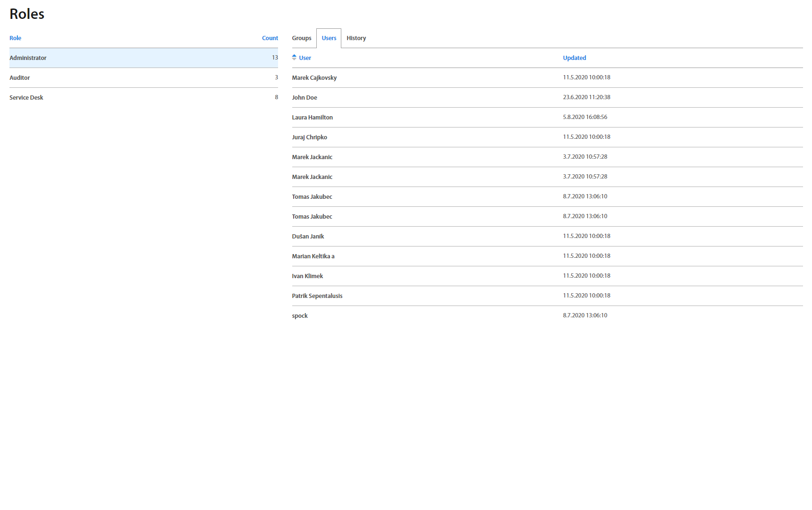Image resolution: width=812 pixels, height=510 pixels.
Task: Switch to the Groups tab
Action: (x=301, y=38)
